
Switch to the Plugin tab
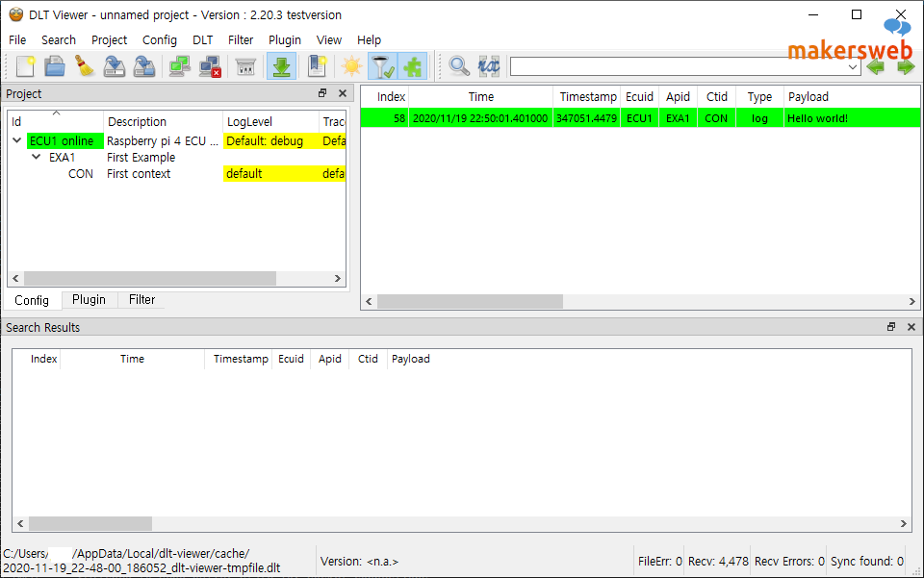coord(89,300)
